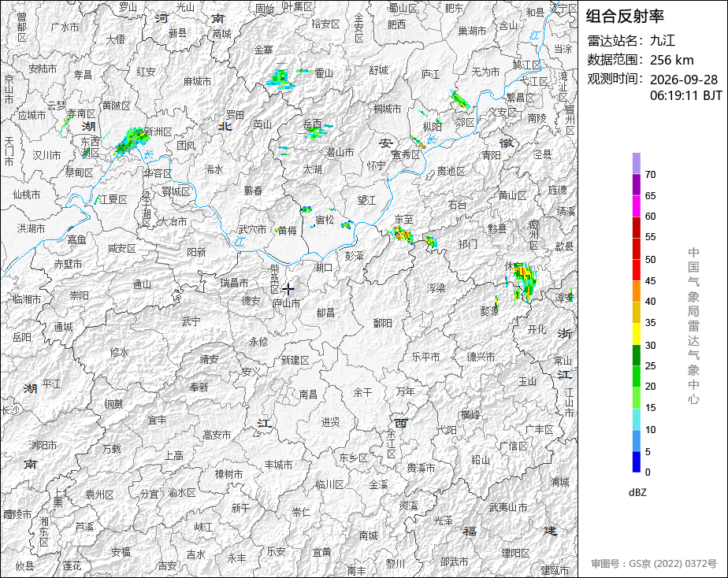
Task: Click the 景德镇 area label 浮梁
Action: pos(436,288)
